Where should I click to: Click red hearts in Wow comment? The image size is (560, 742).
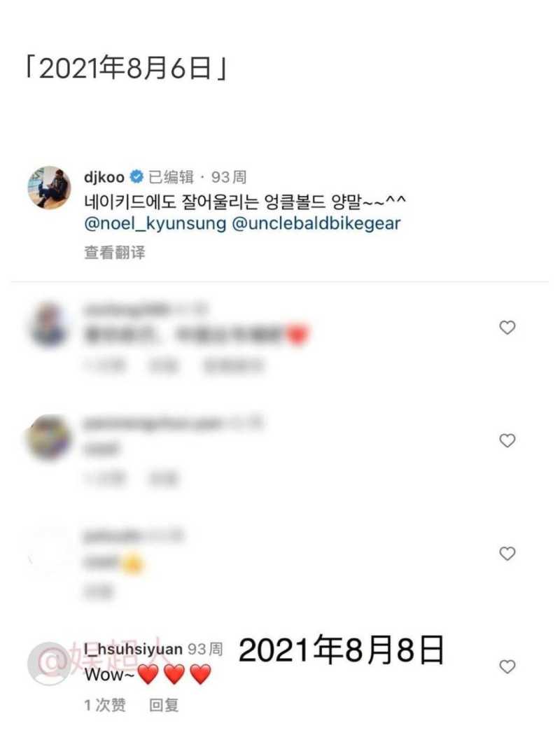point(174,674)
